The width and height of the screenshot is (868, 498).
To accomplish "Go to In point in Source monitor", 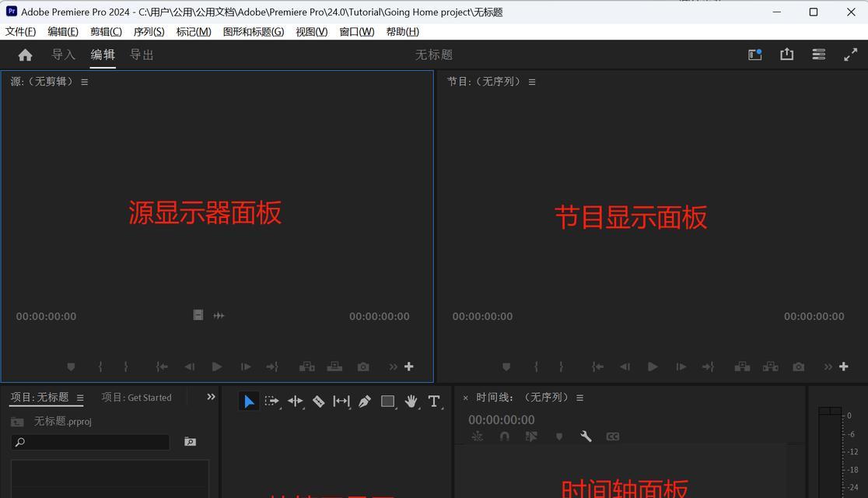I will pos(162,366).
